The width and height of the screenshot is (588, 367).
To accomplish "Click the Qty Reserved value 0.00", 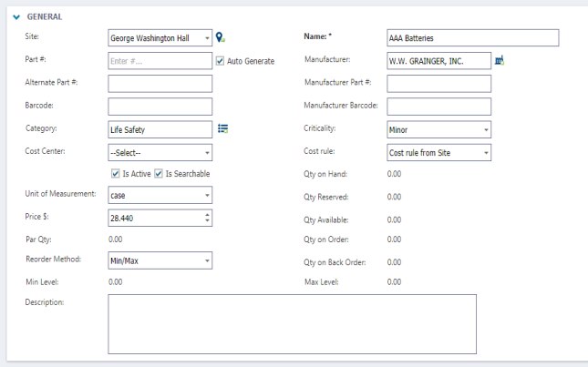I will tap(394, 197).
